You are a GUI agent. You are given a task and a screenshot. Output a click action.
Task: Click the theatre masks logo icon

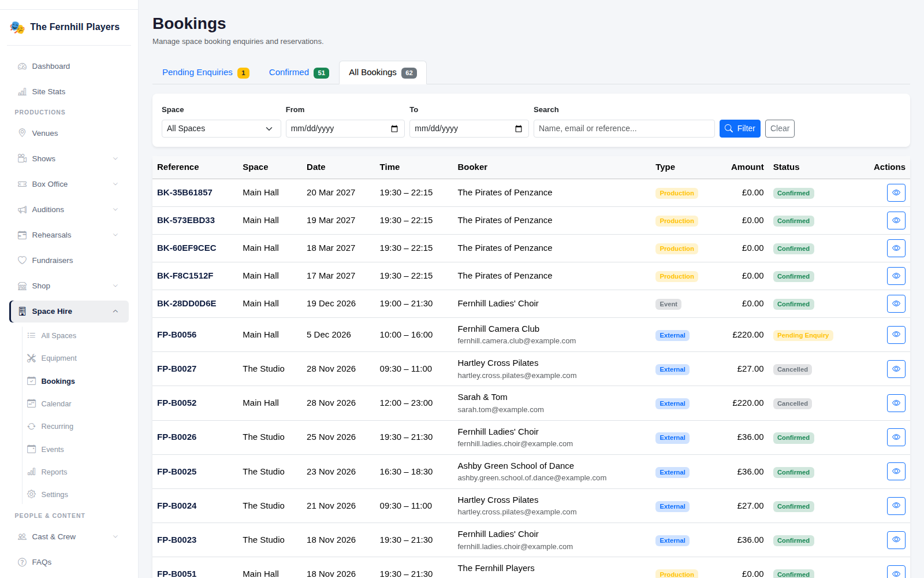[x=17, y=27]
